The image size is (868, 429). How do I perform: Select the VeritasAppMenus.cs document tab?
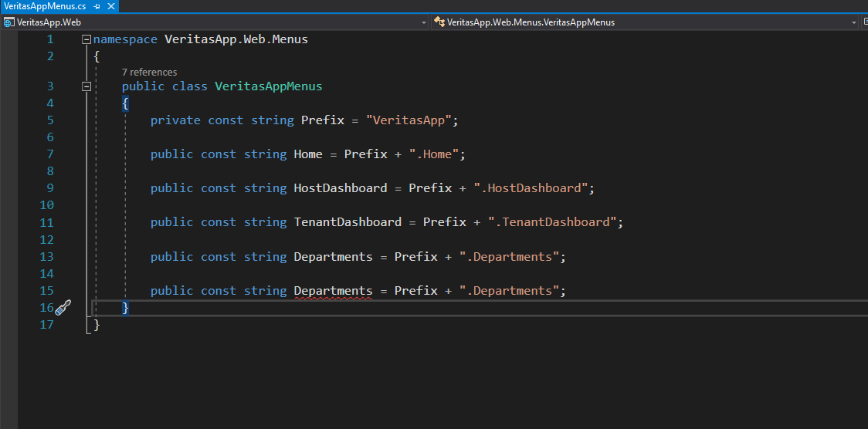click(x=44, y=6)
